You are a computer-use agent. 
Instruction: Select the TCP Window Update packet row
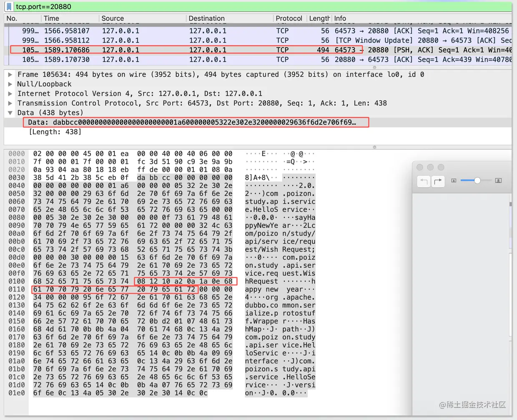(x=258, y=40)
